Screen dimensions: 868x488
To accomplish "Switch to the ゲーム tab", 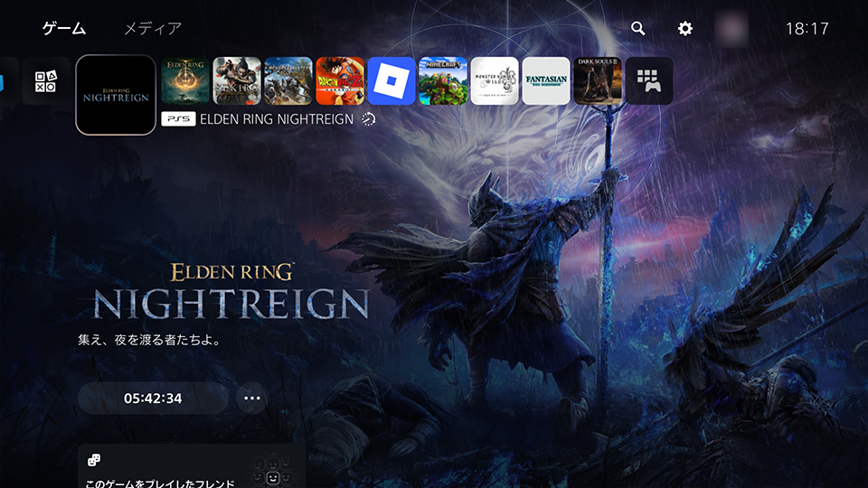I will [64, 28].
